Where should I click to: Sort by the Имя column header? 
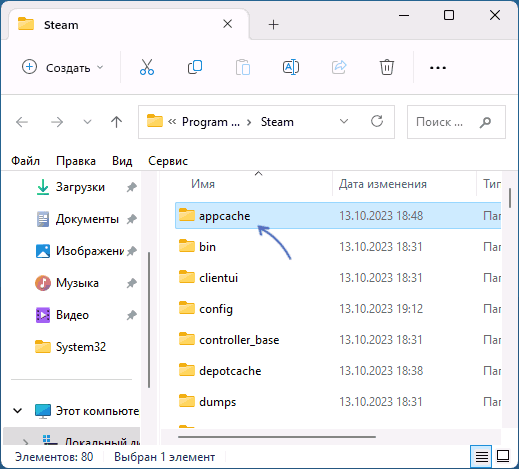(203, 184)
